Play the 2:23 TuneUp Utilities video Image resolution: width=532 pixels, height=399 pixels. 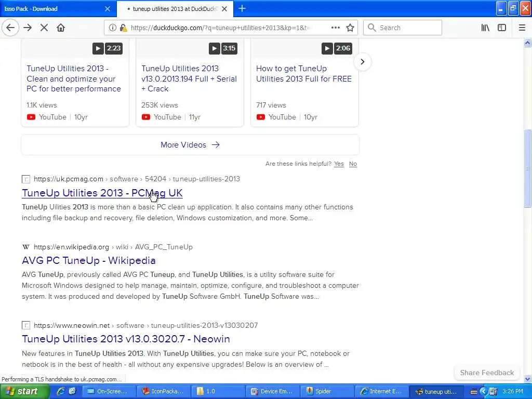click(x=98, y=48)
